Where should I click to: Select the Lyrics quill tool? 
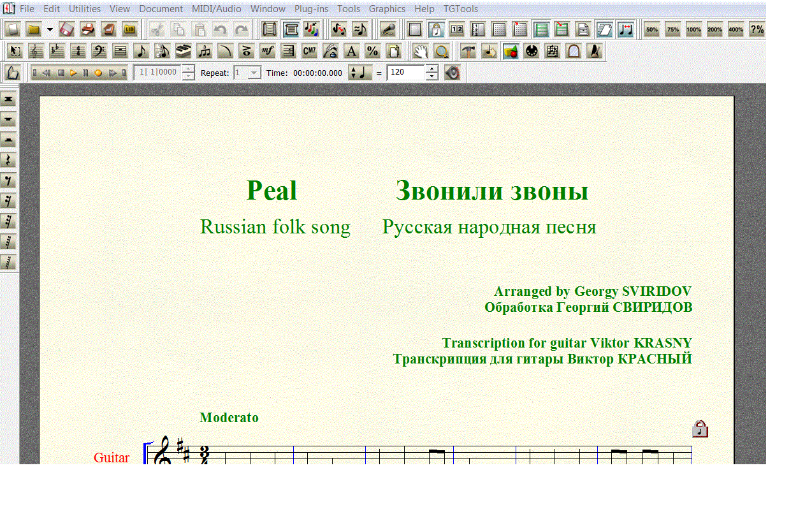click(331, 51)
